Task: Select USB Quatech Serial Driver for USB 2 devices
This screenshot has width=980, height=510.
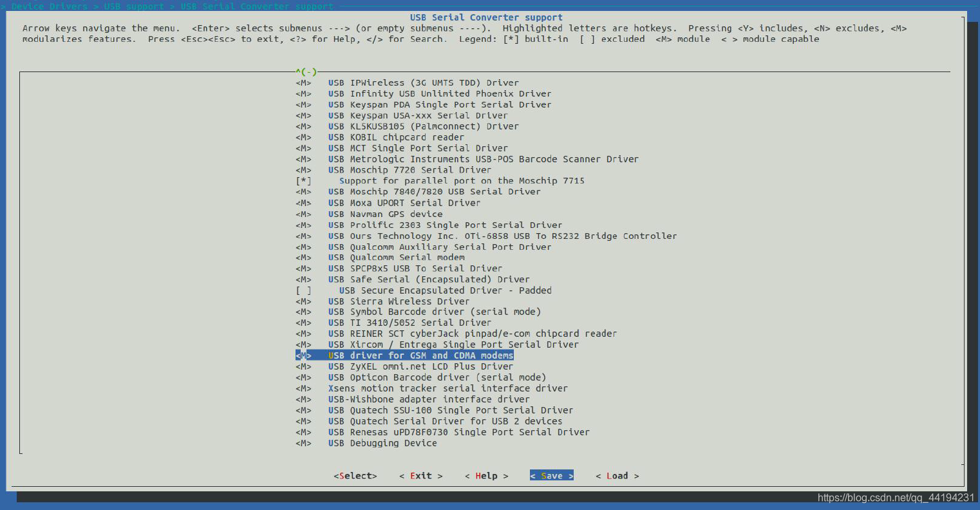Action: [x=445, y=421]
